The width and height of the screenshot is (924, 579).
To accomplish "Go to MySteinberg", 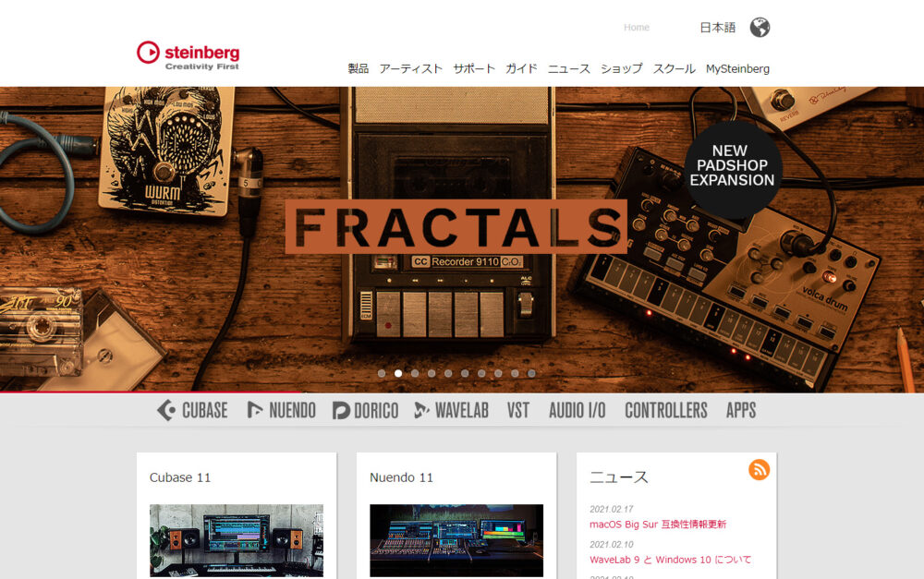I will pyautogui.click(x=737, y=69).
